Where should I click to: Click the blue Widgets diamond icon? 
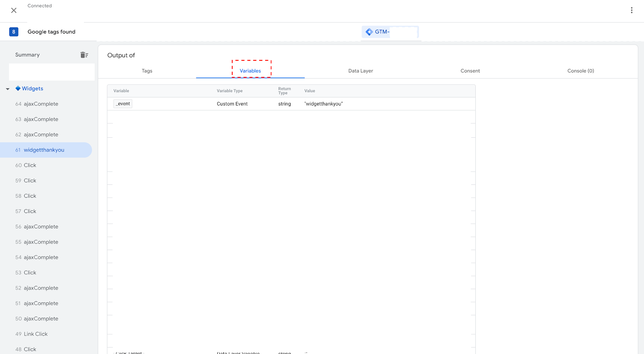pos(18,89)
